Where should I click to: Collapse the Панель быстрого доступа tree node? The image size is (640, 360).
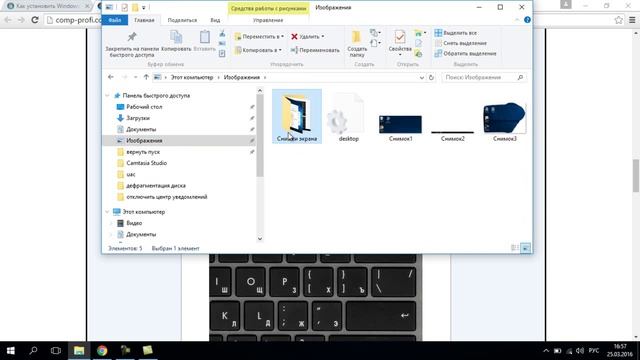coord(107,96)
